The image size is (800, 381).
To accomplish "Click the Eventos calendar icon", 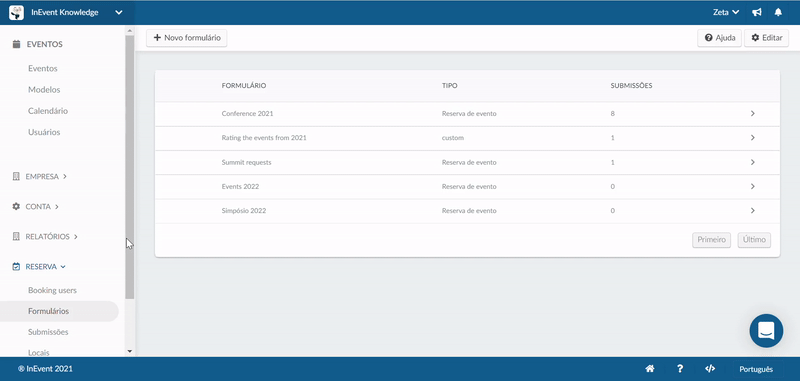I will click(16, 44).
